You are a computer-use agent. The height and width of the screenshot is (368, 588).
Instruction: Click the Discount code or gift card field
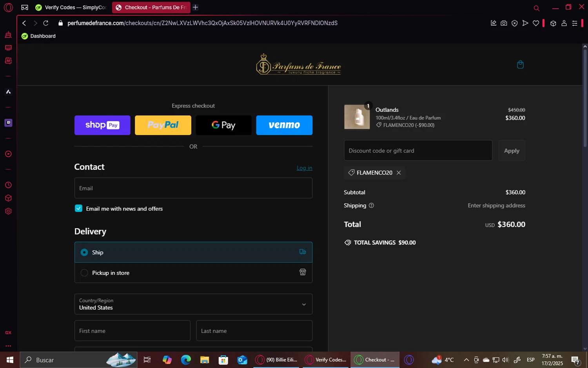click(x=418, y=150)
